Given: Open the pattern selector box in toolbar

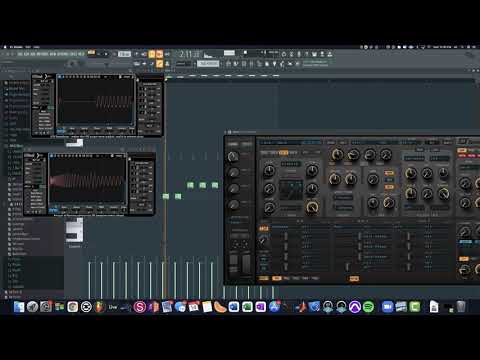Looking at the screenshot, I should (x=208, y=63).
